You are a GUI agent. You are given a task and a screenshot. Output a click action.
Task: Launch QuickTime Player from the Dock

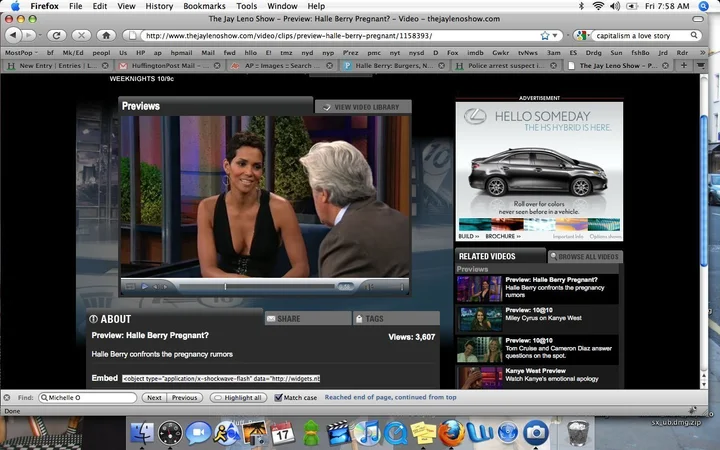(396, 433)
